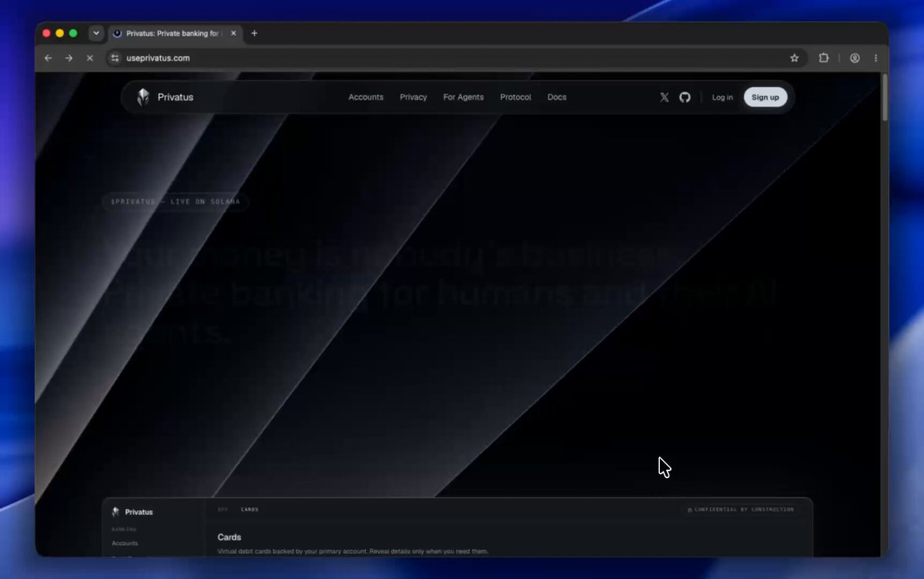This screenshot has width=924, height=579.
Task: Stop page loading with the X button
Action: (x=89, y=58)
